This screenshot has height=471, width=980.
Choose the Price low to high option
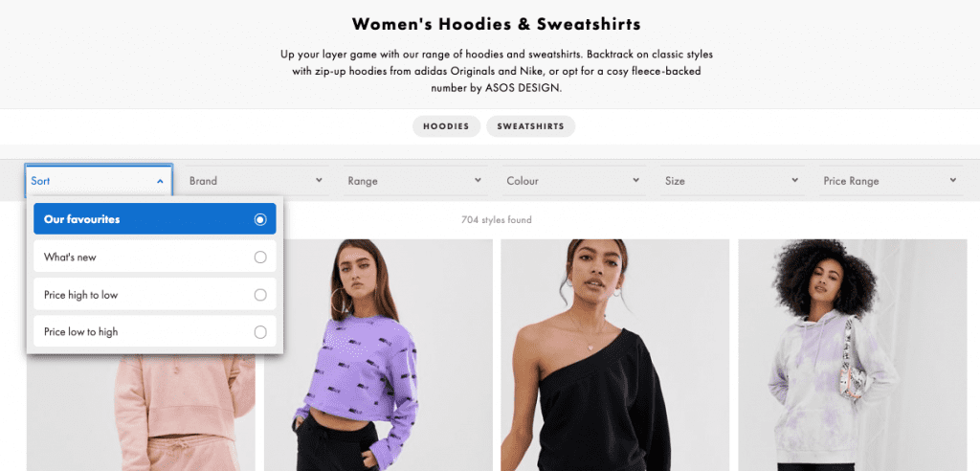(155, 331)
